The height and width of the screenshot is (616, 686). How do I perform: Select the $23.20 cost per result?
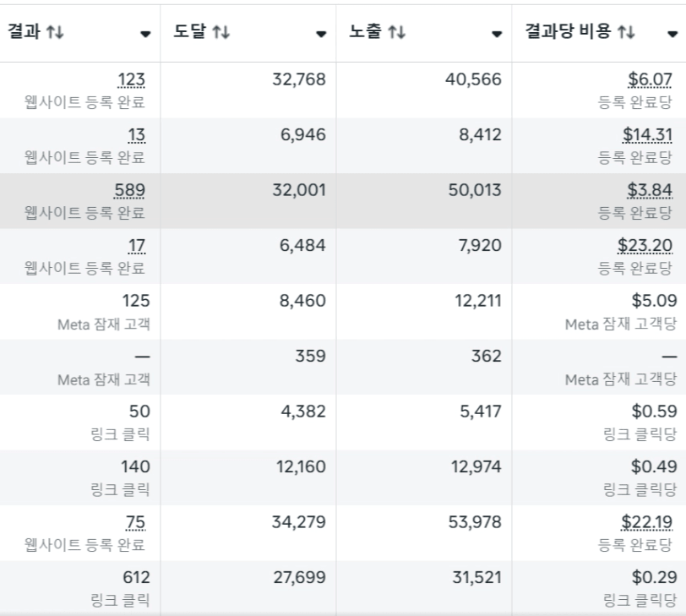pyautogui.click(x=645, y=246)
